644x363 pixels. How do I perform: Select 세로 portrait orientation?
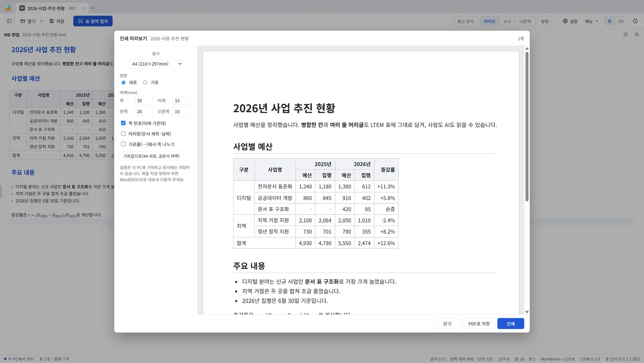tap(123, 82)
